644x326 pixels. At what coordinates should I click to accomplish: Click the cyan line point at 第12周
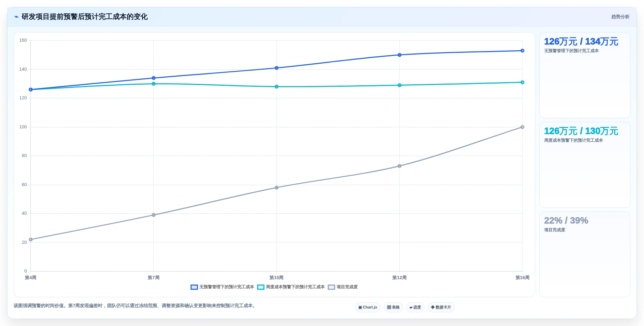[x=399, y=85]
